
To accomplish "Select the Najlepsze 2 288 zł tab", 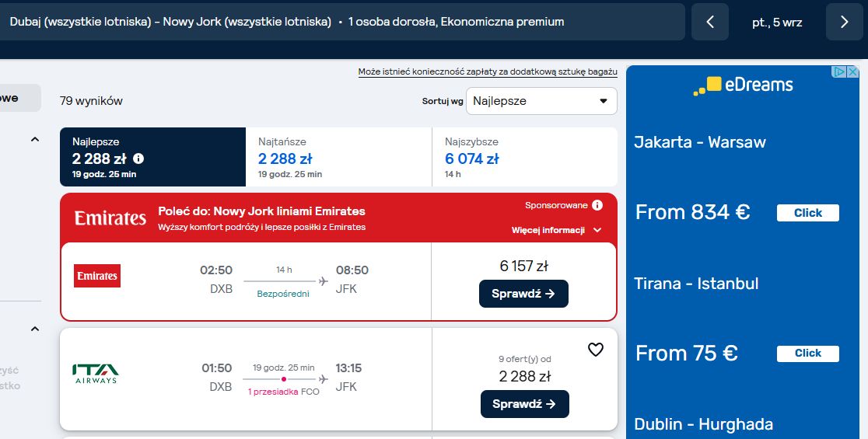I will click(152, 157).
